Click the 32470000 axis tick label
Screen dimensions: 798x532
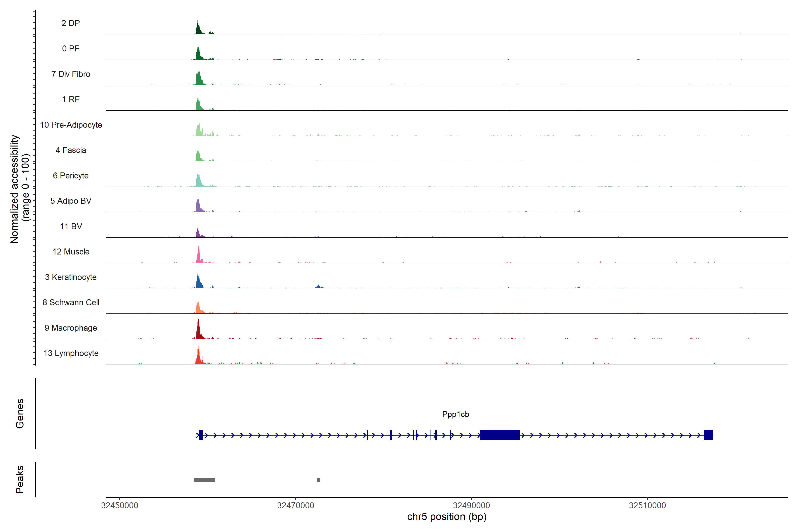pos(295,506)
